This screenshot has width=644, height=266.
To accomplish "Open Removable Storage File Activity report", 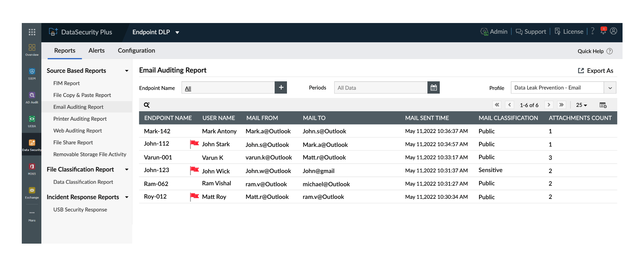I will 90,154.
